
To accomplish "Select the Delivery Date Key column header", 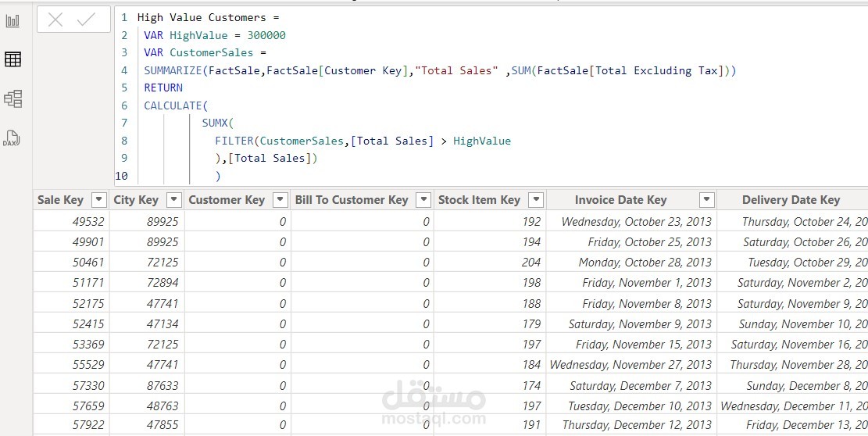I will click(791, 200).
